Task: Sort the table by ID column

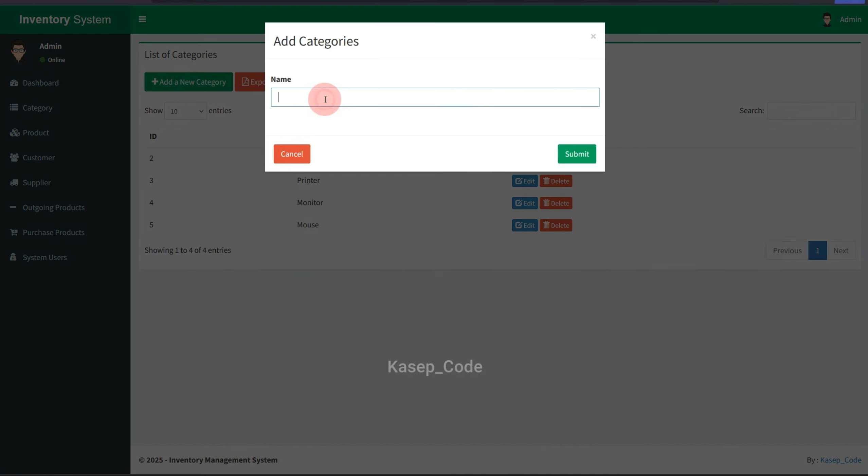Action: (x=153, y=136)
